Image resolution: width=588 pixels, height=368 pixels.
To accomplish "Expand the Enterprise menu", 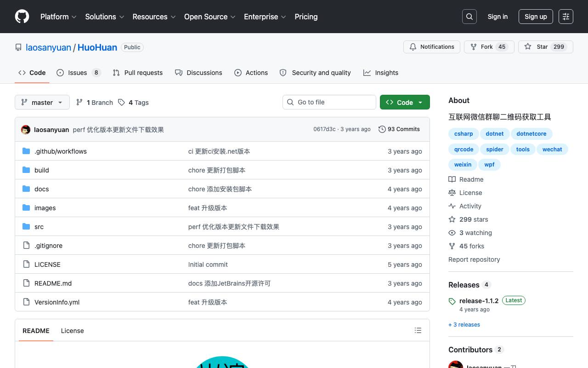I will (265, 17).
